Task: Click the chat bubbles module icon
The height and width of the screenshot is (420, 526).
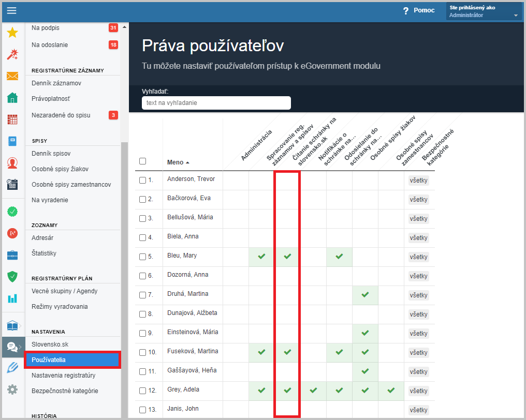Action: [x=12, y=347]
